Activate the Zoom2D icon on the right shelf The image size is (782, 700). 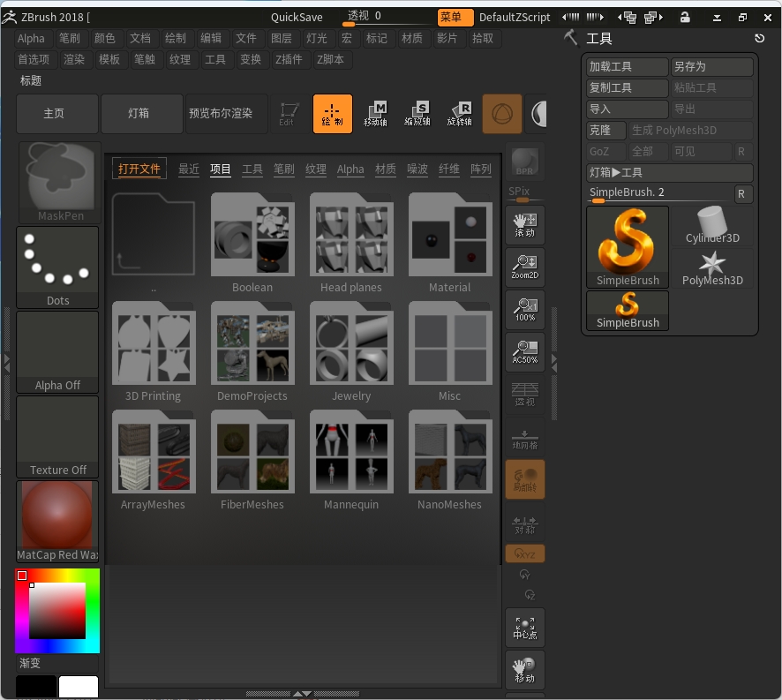point(525,267)
